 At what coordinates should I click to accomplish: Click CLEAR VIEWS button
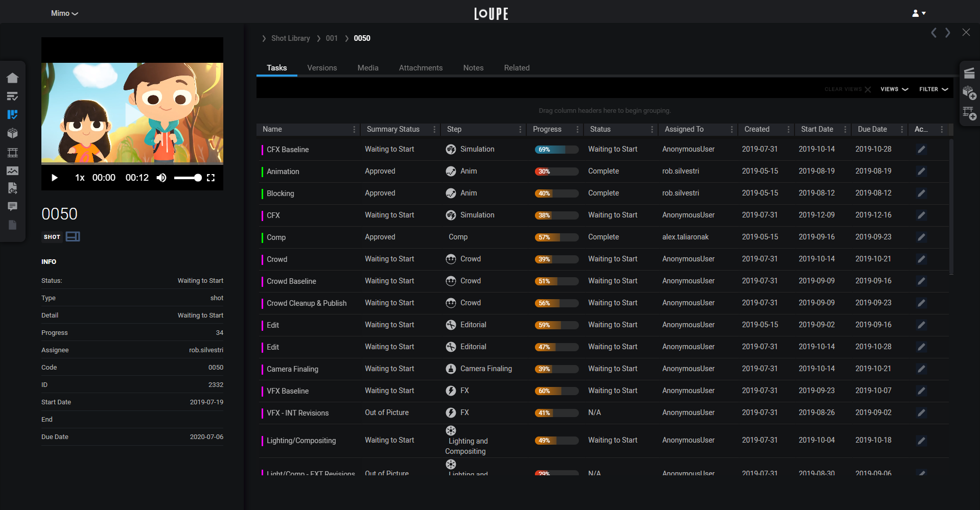pos(847,89)
